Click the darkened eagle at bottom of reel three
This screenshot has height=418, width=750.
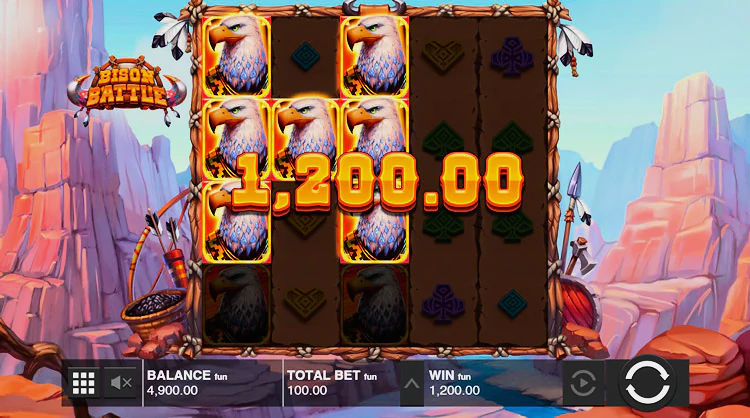point(374,304)
